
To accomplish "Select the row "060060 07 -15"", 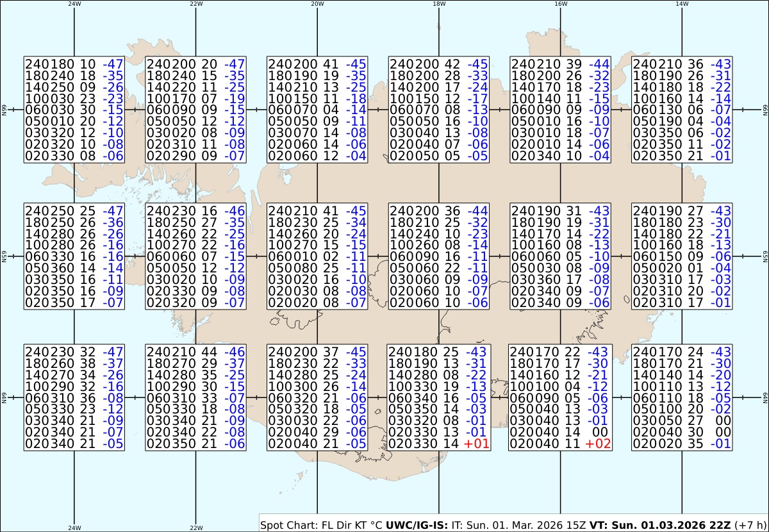I will click(196, 256).
